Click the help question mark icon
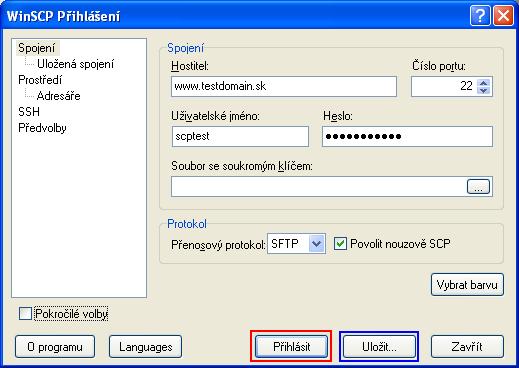The image size is (519, 368). pos(480,16)
